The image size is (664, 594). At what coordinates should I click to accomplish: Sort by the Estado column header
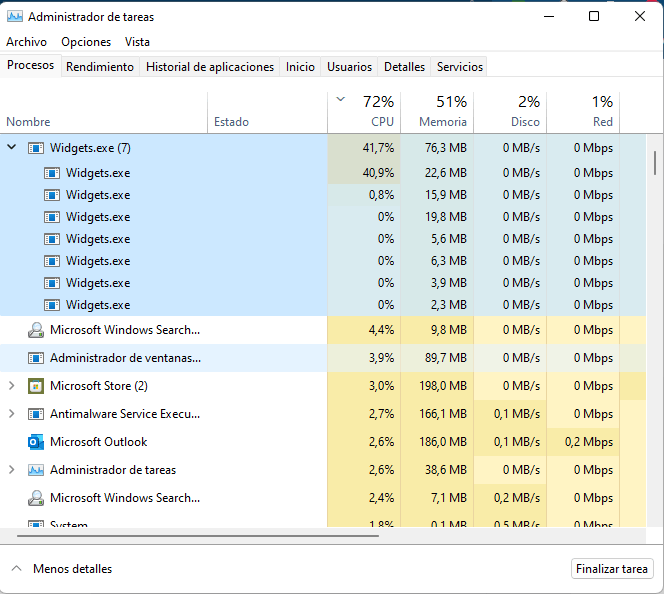pyautogui.click(x=268, y=113)
